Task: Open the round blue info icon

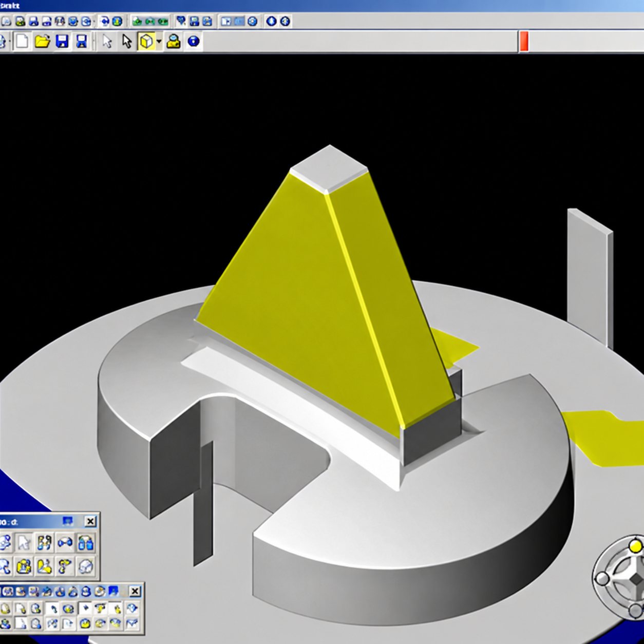Action: coord(193,41)
